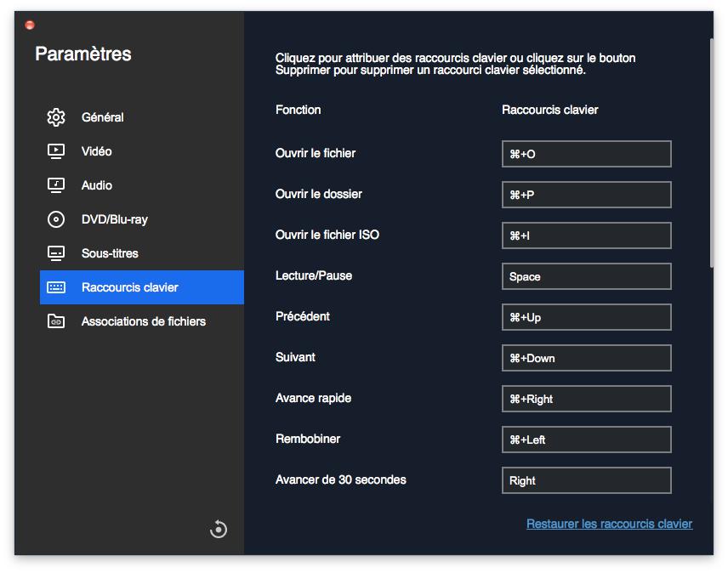Select the Avance rapide shortcut field
The image size is (728, 573).
pos(586,399)
